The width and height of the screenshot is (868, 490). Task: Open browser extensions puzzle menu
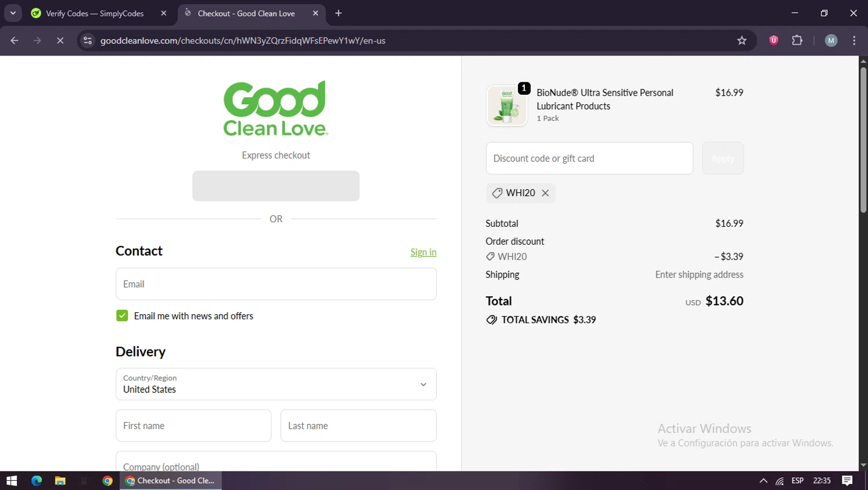point(797,40)
